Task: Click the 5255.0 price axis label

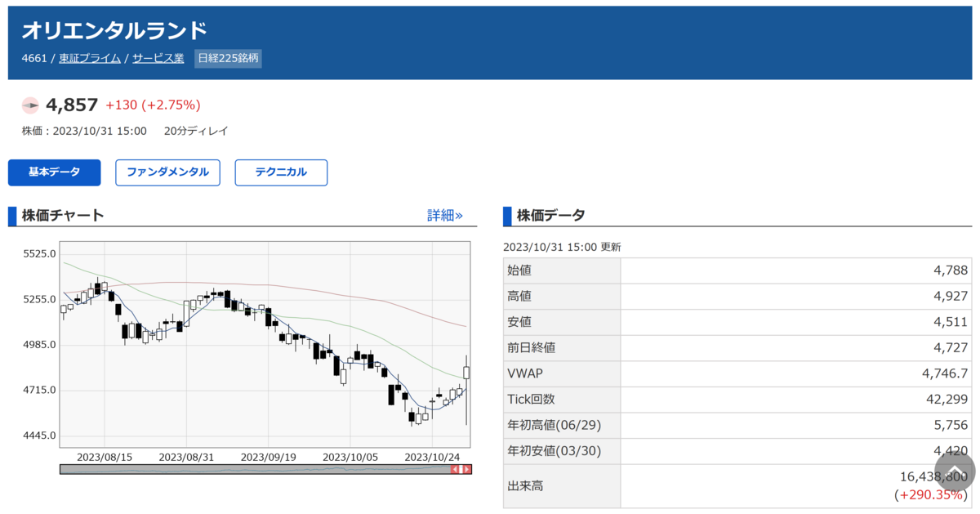Action: (40, 299)
